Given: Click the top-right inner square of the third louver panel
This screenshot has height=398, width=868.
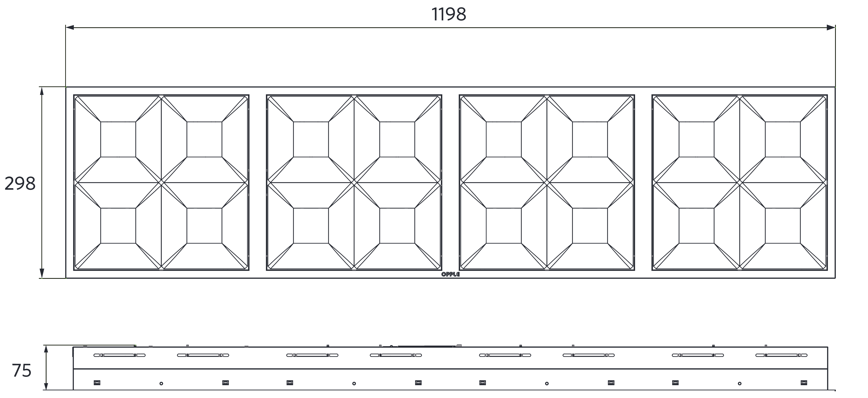Looking at the screenshot, I should tap(590, 139).
